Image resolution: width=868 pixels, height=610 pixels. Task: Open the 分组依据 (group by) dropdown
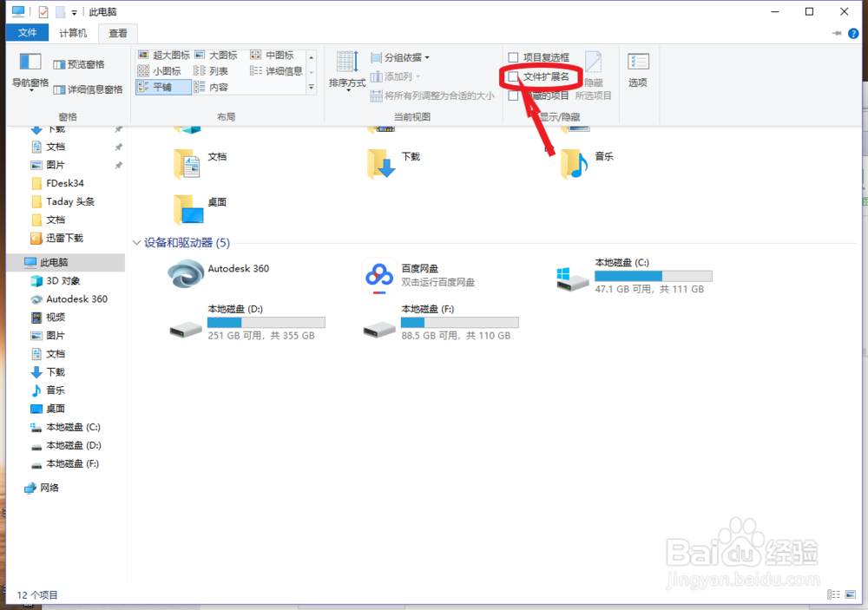(x=400, y=56)
